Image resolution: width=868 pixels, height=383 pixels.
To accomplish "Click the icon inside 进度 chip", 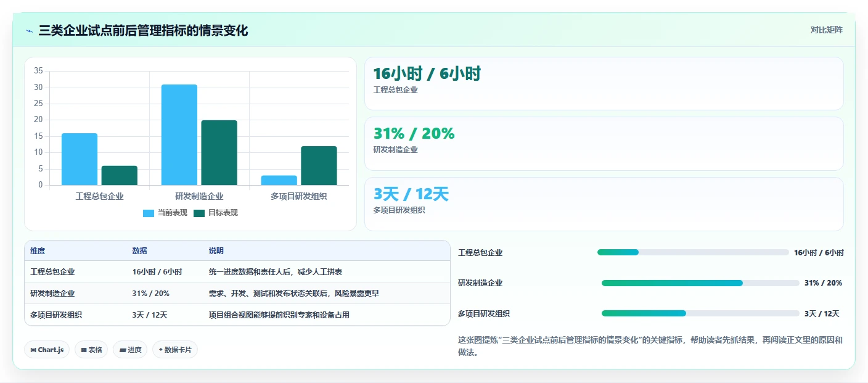I will 123,350.
